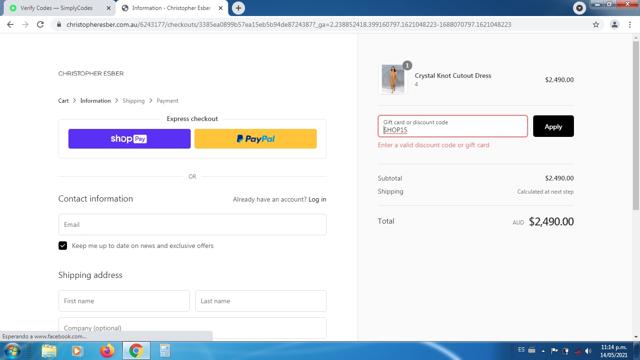Click the invalid discount code error message

(433, 145)
